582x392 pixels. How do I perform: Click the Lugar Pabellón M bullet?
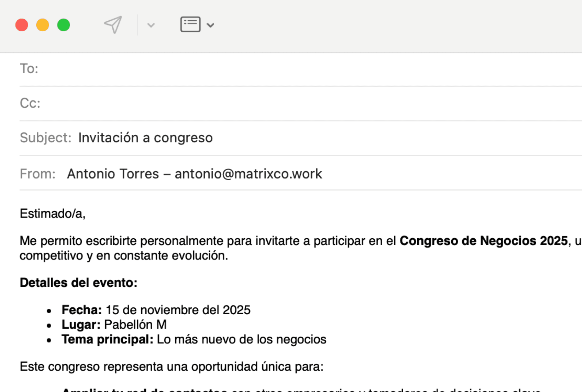pos(114,325)
